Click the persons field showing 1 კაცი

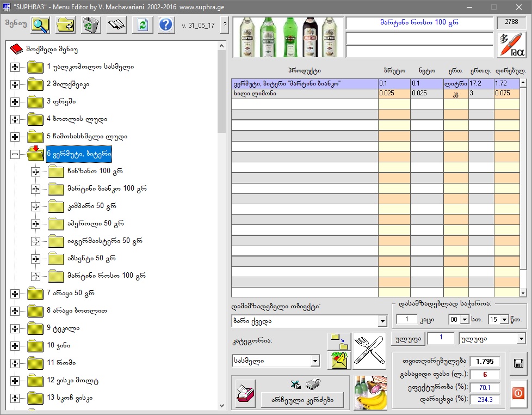coord(407,319)
